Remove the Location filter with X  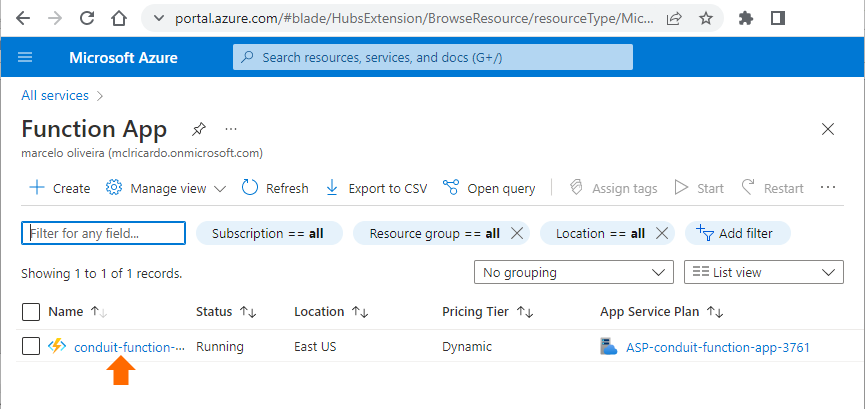point(662,233)
